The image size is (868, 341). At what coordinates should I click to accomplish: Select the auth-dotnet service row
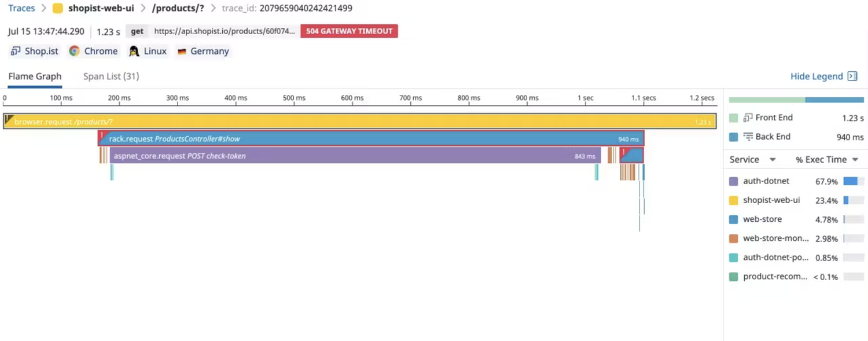[796, 181]
